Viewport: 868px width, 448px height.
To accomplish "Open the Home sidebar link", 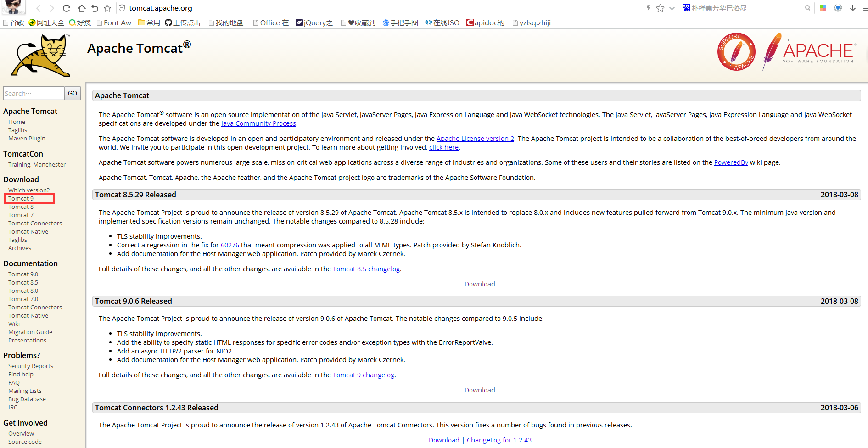I will 17,122.
